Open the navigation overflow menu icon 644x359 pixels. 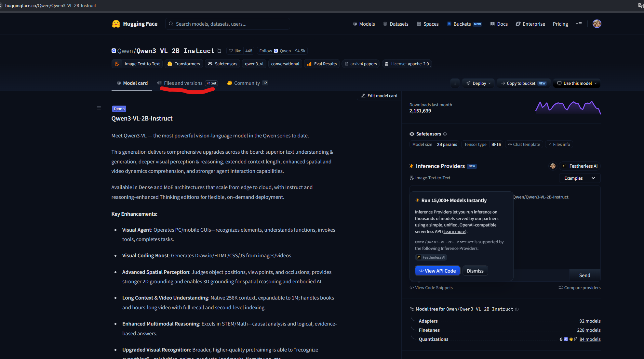point(579,24)
